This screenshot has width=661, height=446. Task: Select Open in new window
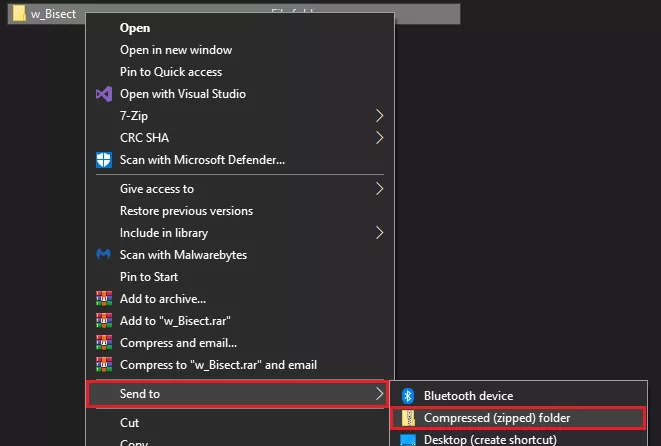176,50
